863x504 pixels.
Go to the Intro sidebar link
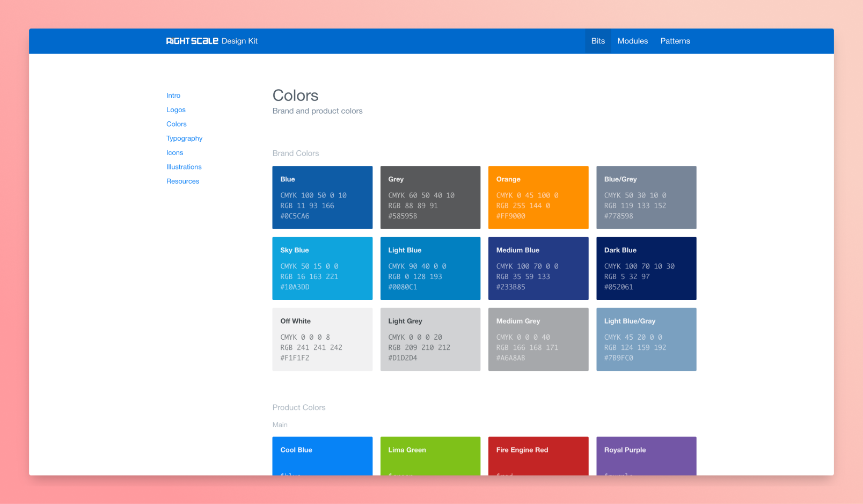[x=173, y=96]
